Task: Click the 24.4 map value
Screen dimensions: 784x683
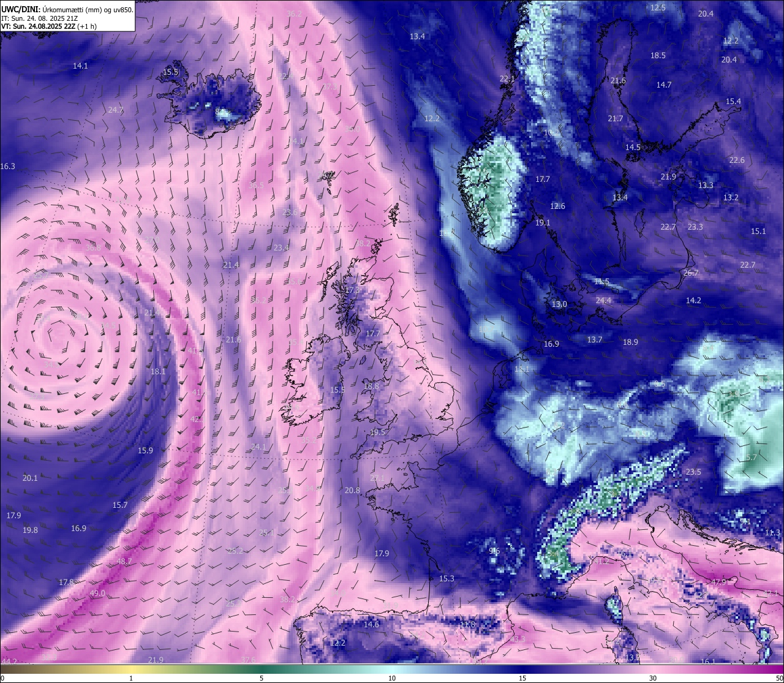Action: pyautogui.click(x=603, y=300)
